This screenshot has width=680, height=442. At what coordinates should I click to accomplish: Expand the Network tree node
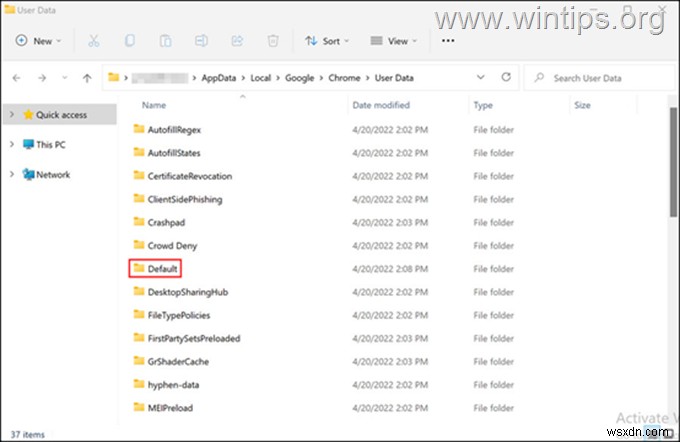click(x=12, y=174)
